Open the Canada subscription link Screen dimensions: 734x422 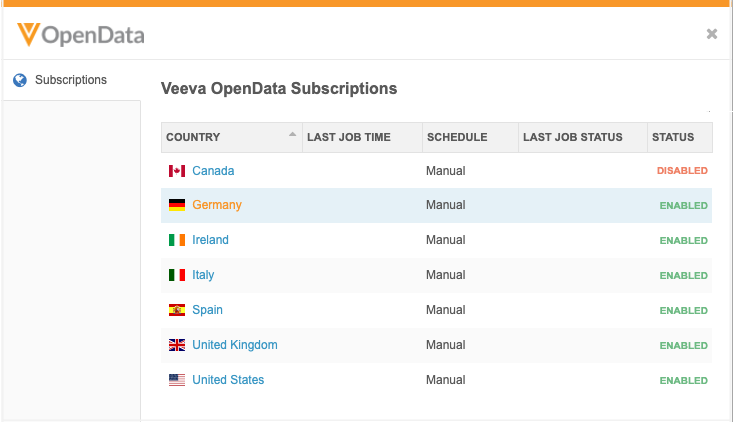[x=213, y=171]
